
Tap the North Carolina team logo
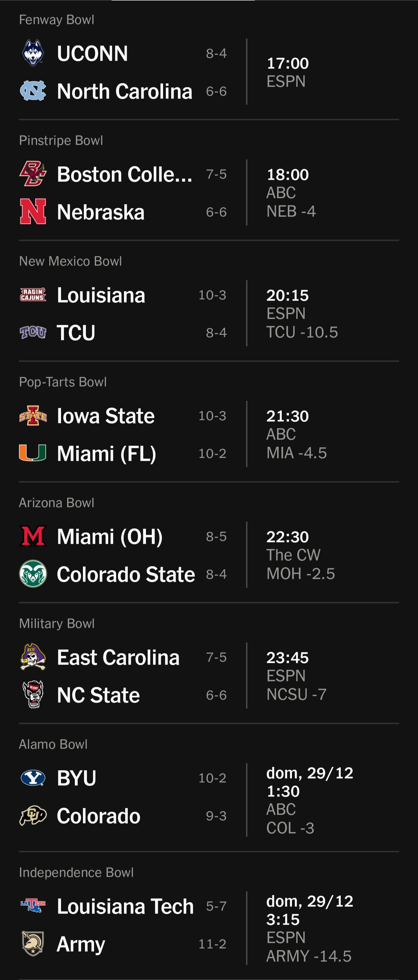(33, 91)
